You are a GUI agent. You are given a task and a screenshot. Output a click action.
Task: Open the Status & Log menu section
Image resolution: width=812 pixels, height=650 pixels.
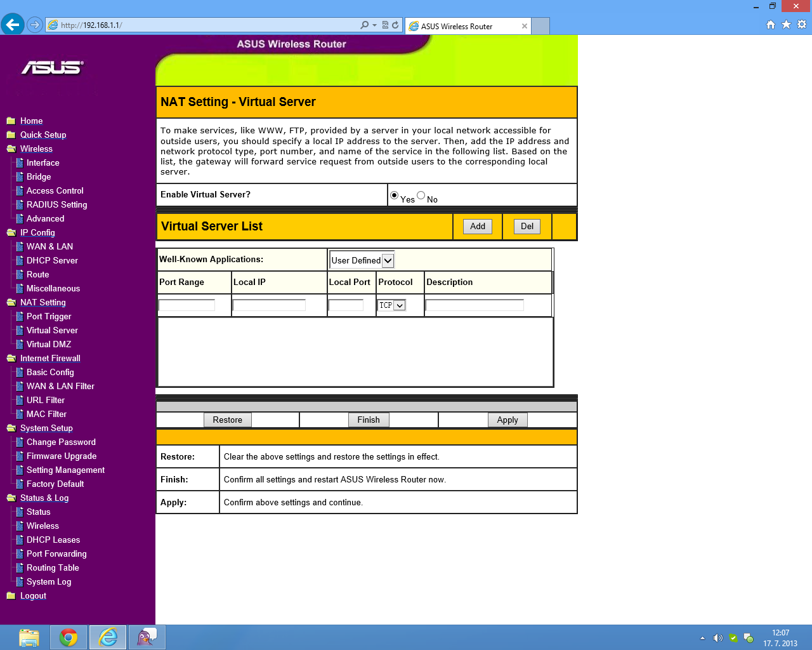44,498
